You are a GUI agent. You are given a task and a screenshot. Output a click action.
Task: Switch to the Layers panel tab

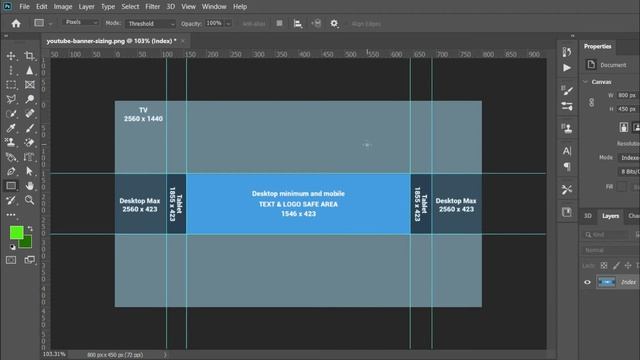click(x=611, y=216)
